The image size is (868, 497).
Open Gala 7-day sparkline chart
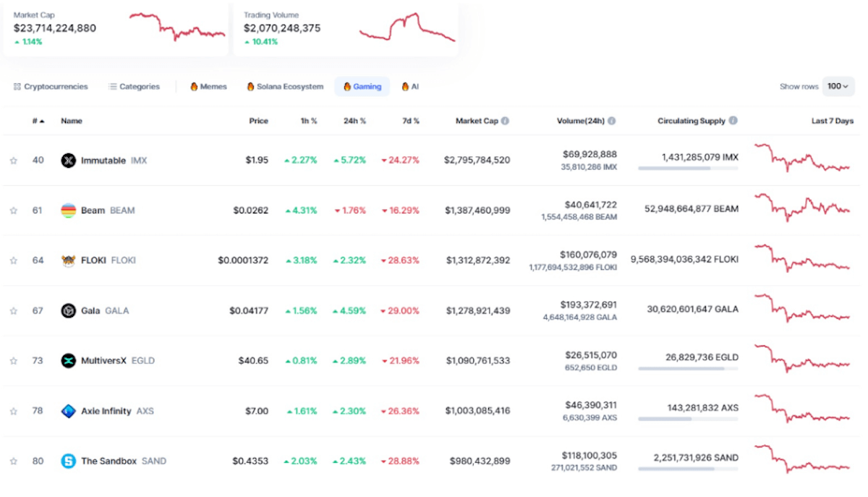click(x=803, y=308)
